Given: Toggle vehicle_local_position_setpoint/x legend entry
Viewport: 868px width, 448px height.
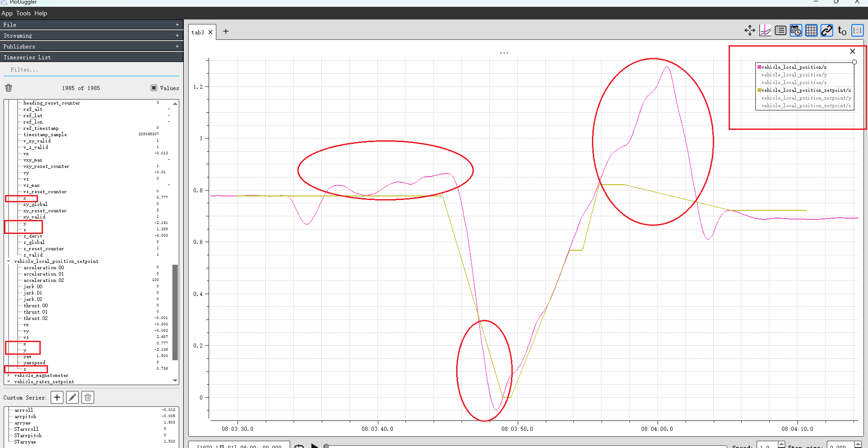Looking at the screenshot, I should pyautogui.click(x=806, y=90).
